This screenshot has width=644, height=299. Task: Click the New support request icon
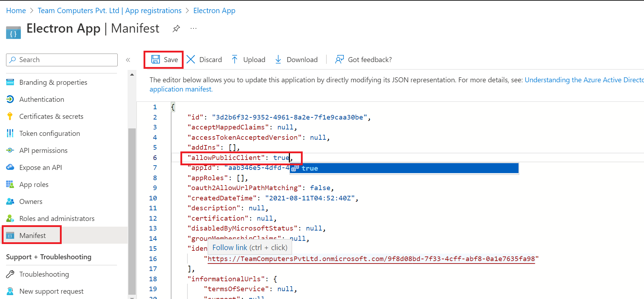coord(10,291)
